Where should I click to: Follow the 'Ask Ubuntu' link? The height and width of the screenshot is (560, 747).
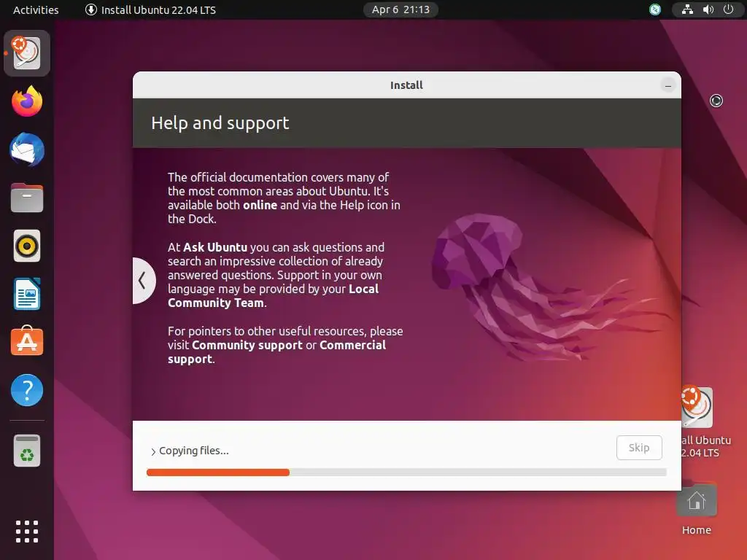(x=215, y=248)
